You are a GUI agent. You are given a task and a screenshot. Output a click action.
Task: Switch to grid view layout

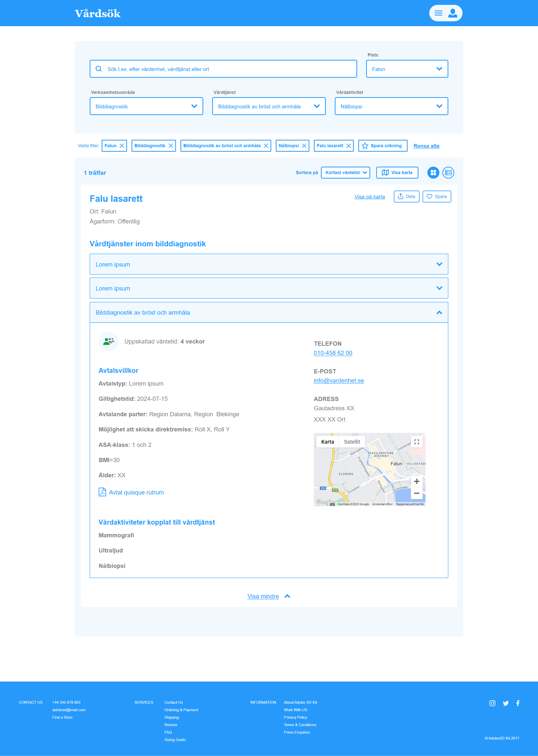tap(433, 173)
